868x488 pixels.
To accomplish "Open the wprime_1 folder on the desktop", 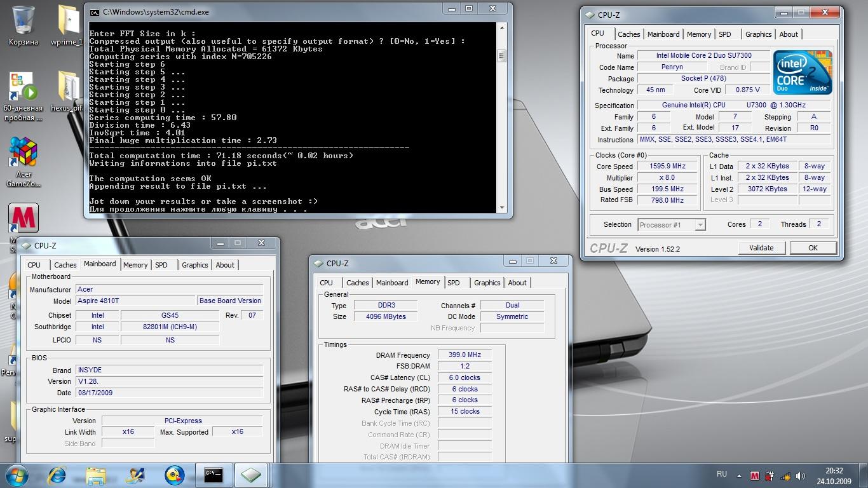I will coord(69,25).
